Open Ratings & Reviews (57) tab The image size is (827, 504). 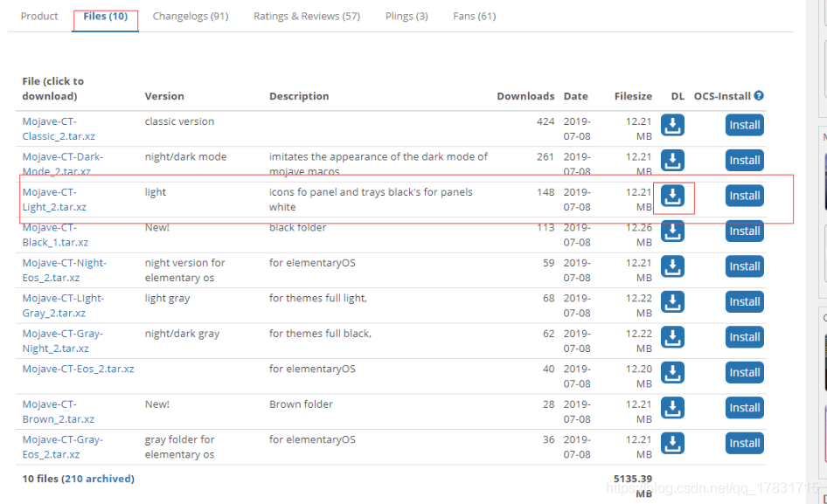click(307, 17)
